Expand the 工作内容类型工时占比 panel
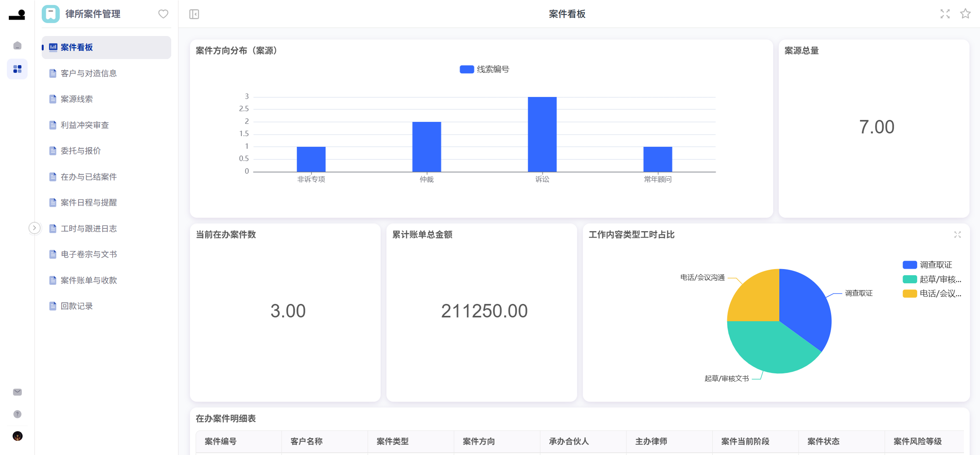This screenshot has height=455, width=980. [958, 235]
